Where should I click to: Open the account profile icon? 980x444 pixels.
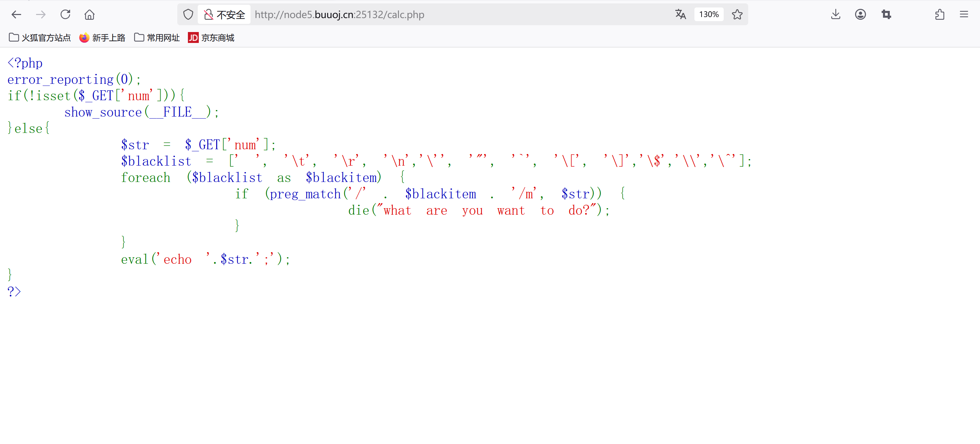[x=860, y=14]
